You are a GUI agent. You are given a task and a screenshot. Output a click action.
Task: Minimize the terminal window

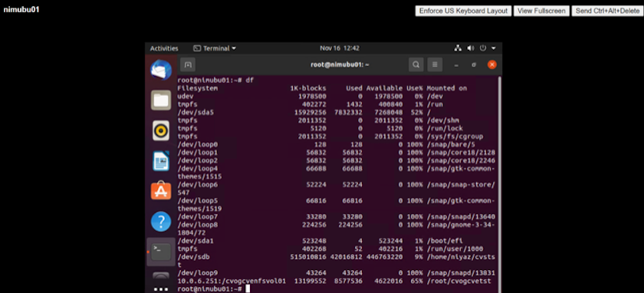tap(456, 65)
